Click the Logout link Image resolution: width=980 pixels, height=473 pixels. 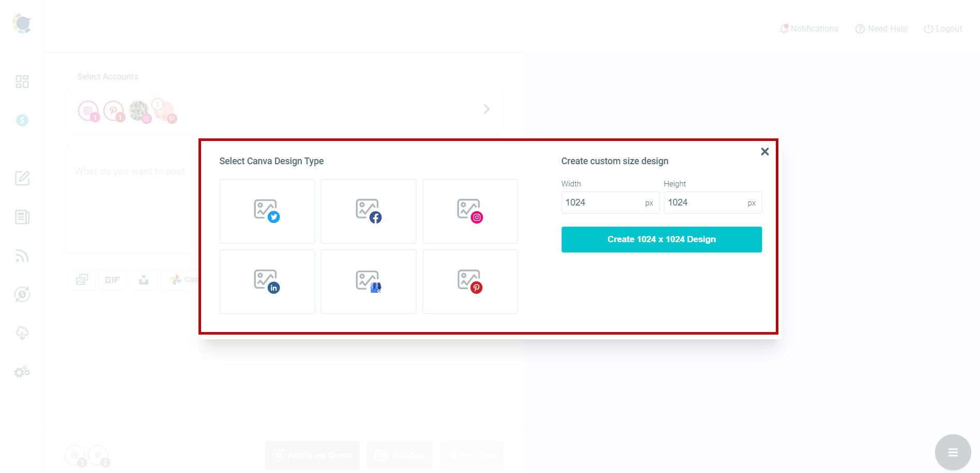coord(943,28)
